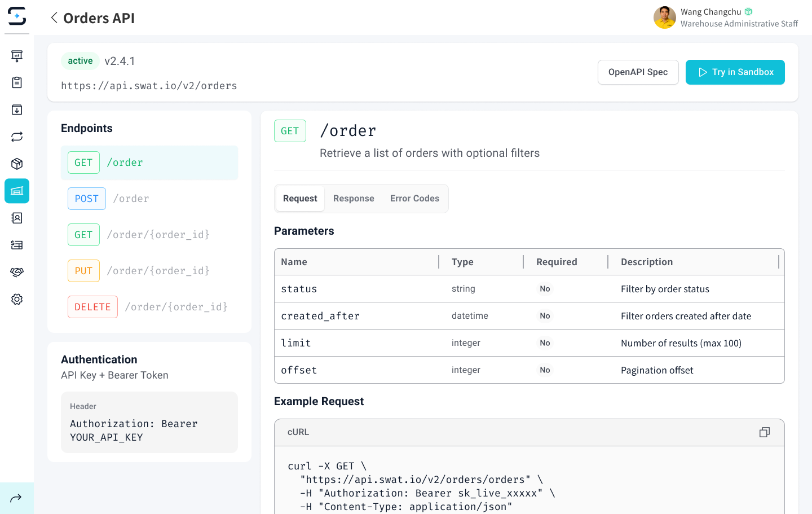This screenshot has width=812, height=514.
Task: Go back using chevron beside Orders API
Action: coord(54,18)
